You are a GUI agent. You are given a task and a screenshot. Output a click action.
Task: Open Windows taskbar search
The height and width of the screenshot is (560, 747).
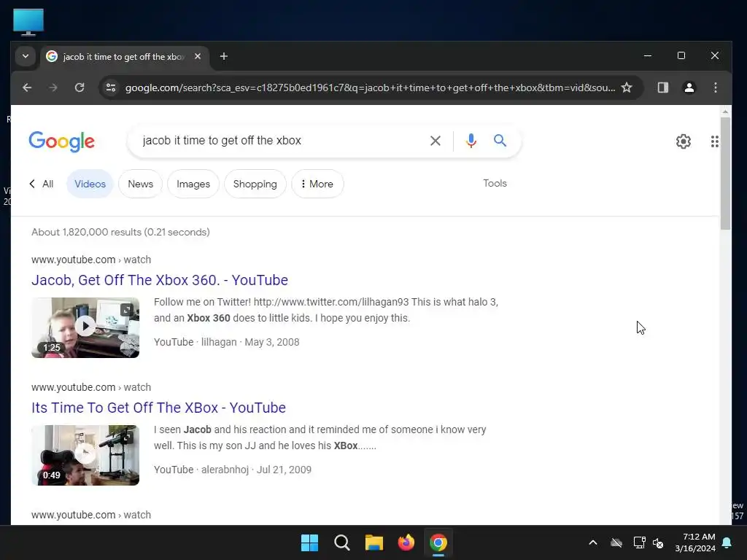(341, 542)
